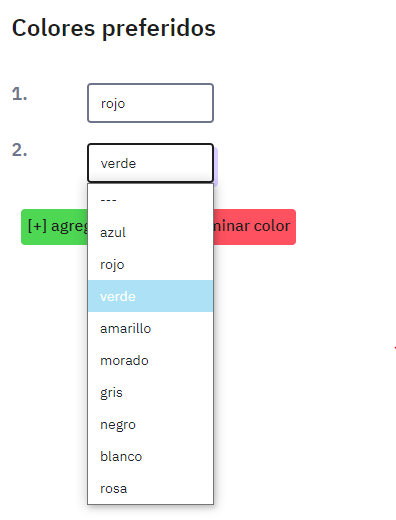
Task: Click the list number 2 label
Action: pos(20,150)
